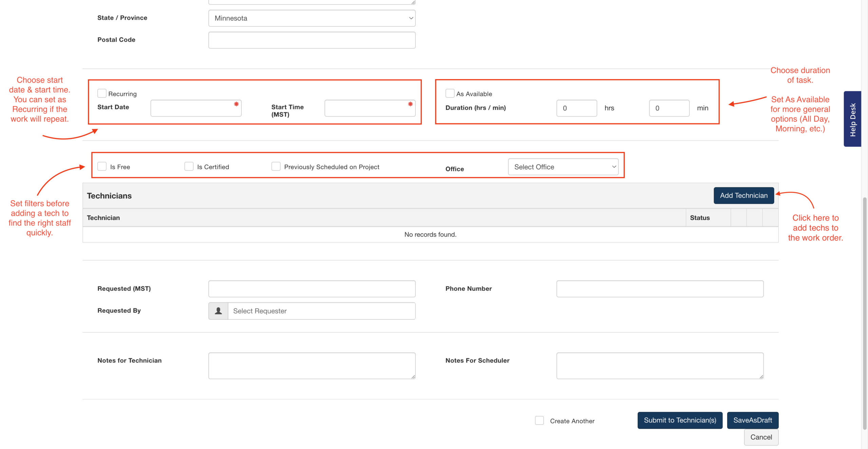Open the State / Province dropdown
The width and height of the screenshot is (868, 449).
(x=312, y=18)
